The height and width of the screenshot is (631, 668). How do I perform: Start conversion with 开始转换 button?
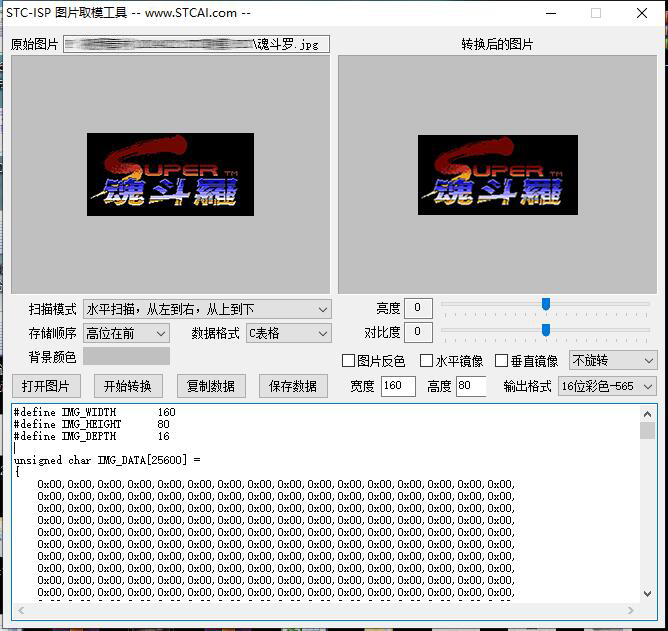(127, 386)
